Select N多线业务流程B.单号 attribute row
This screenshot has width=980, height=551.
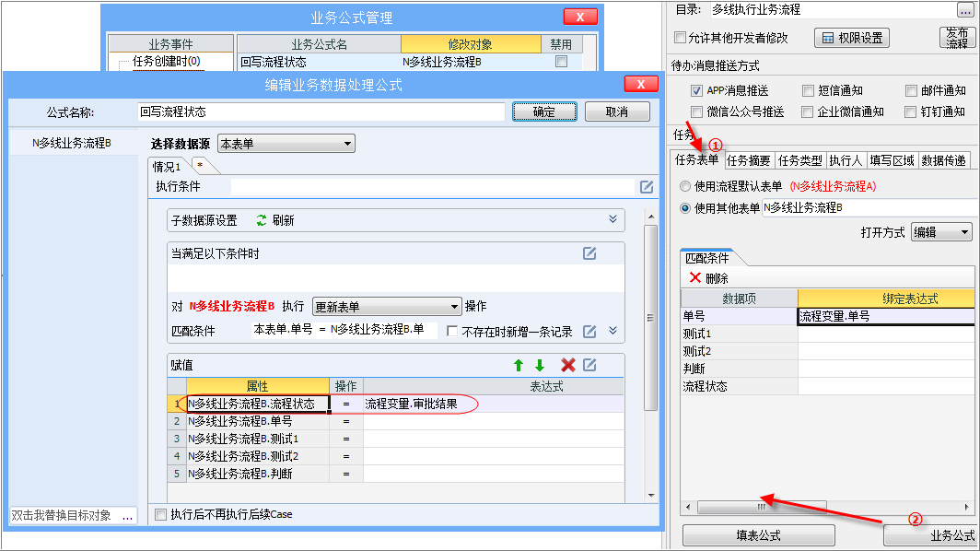pos(258,421)
